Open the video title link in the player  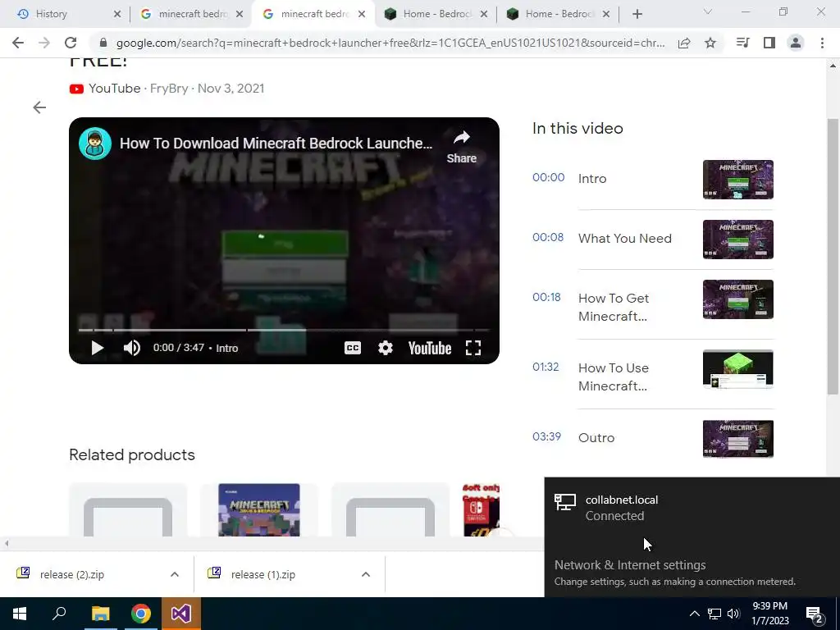click(276, 144)
